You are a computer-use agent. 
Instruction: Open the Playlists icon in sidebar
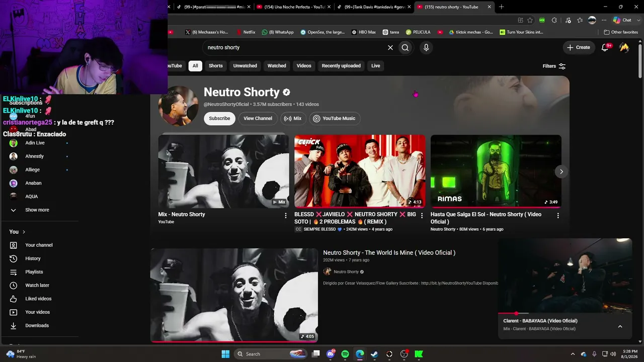pyautogui.click(x=14, y=272)
